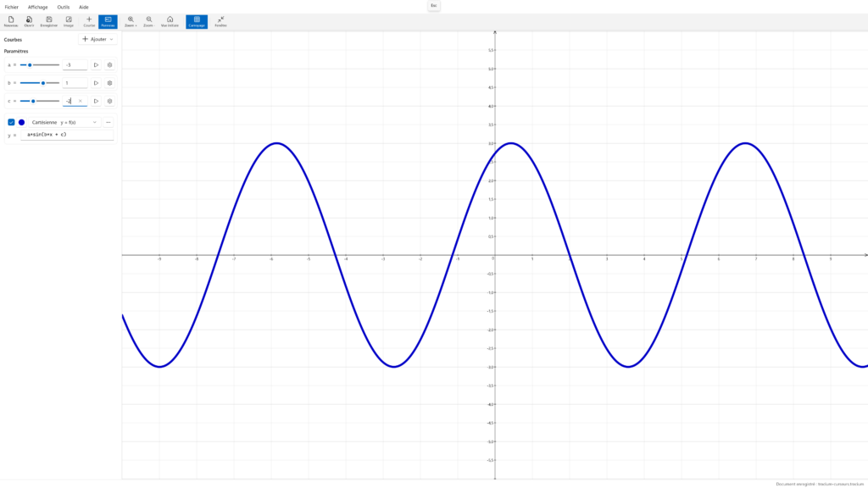Open the Affichage menu
The width and height of the screenshot is (868, 488).
point(37,7)
